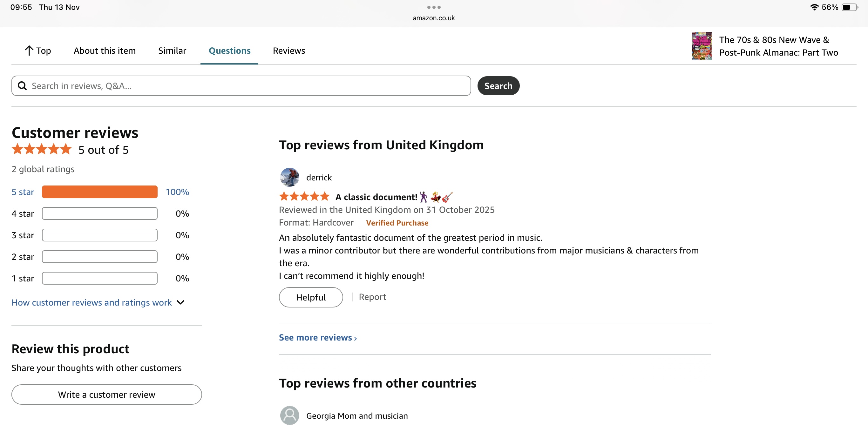Open the book cover thumbnail
868x425 pixels.
pos(702,46)
